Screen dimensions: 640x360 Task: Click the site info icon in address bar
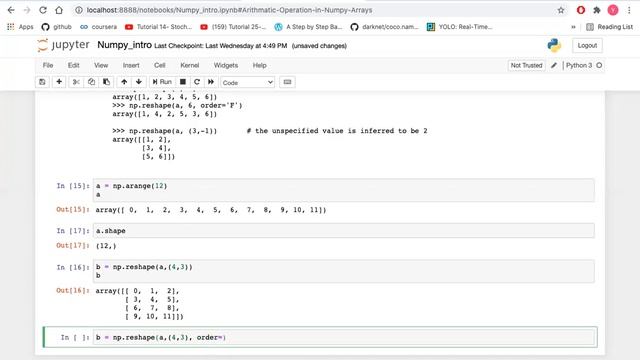78,10
